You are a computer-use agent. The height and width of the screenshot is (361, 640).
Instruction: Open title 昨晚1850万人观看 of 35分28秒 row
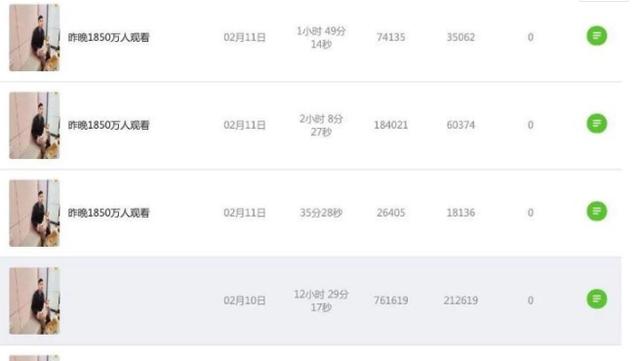tap(109, 213)
